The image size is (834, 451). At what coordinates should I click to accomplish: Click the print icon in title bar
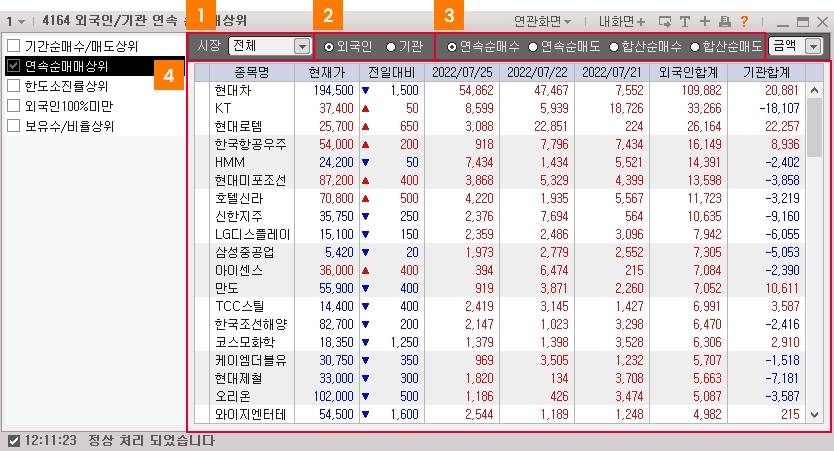click(x=724, y=21)
